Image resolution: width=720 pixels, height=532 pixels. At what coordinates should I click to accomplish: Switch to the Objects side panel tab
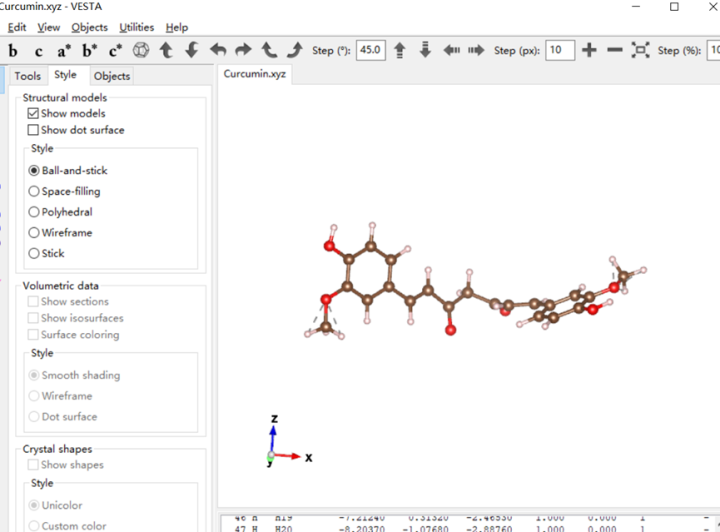(x=111, y=76)
